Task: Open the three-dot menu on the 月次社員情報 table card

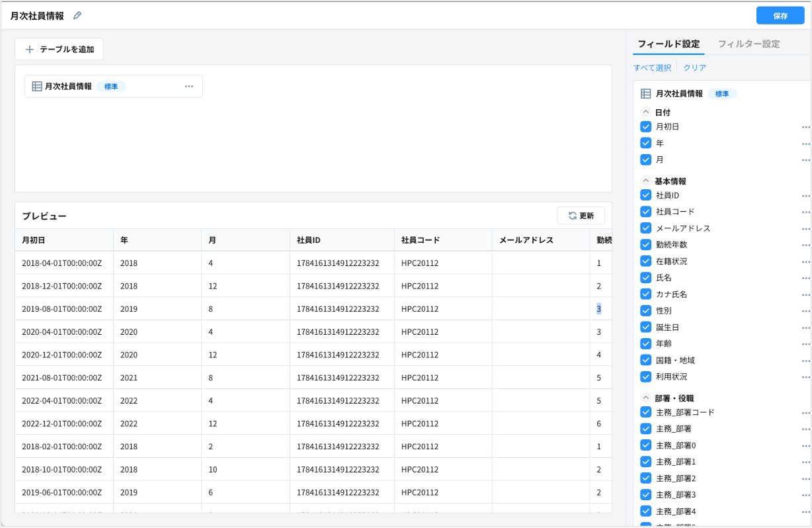Action: click(x=189, y=86)
